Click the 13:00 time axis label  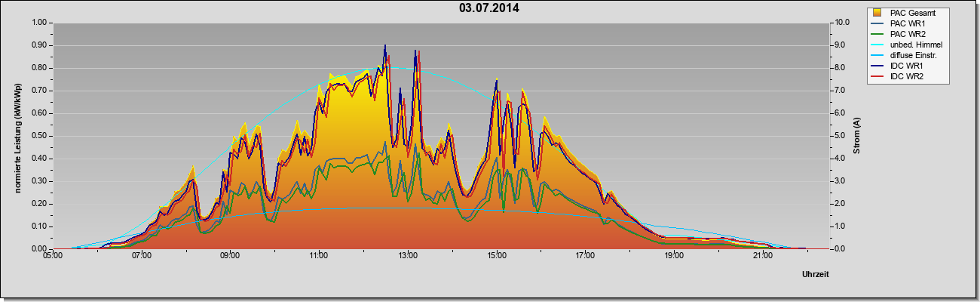tap(408, 257)
